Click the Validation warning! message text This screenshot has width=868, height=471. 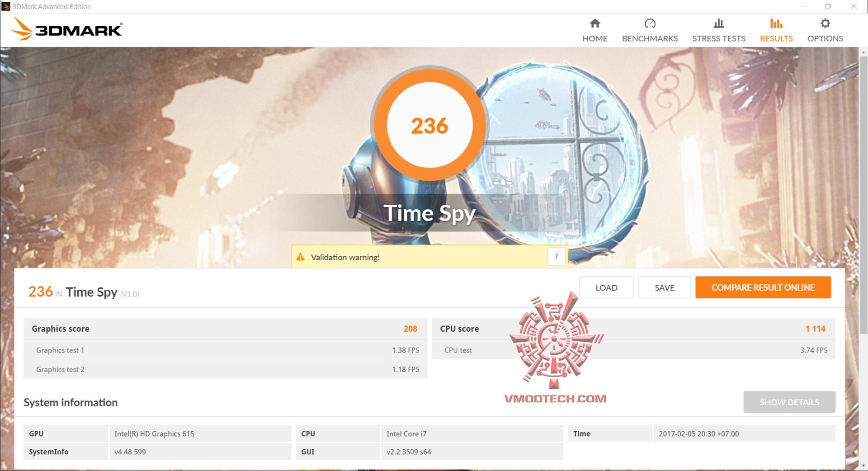coord(345,257)
